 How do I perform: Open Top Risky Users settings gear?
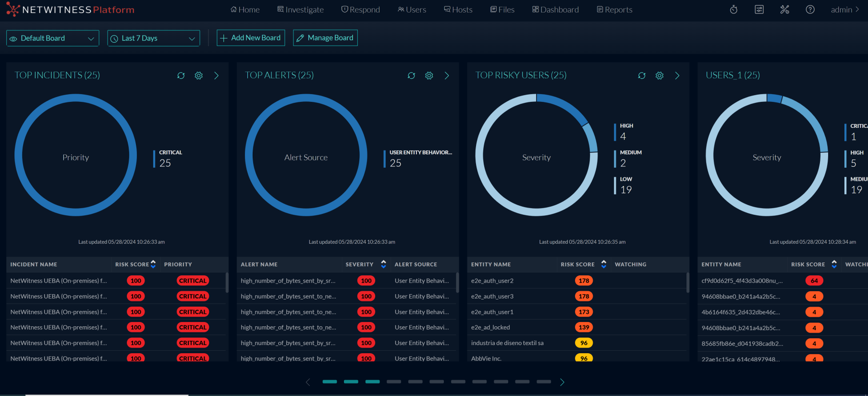(x=660, y=75)
